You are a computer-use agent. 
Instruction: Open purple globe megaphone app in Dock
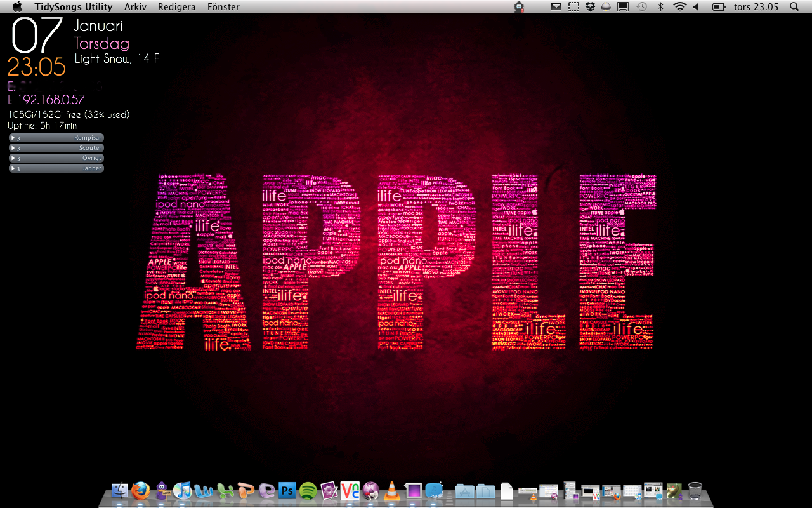point(371,490)
